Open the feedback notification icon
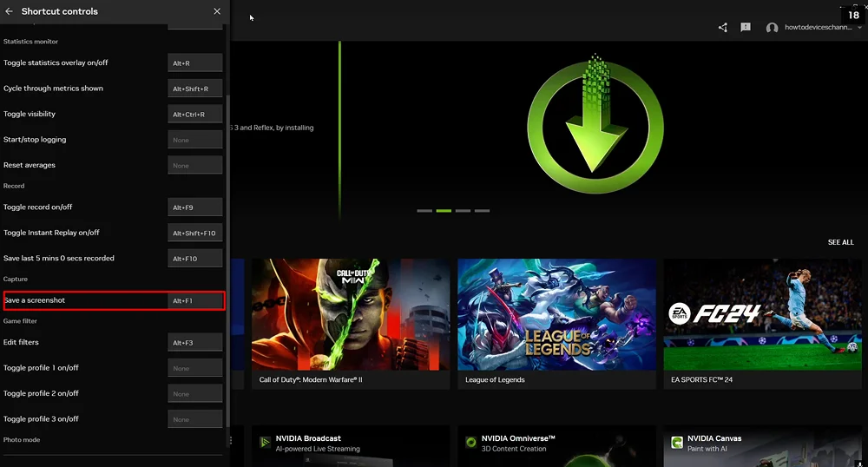Viewport: 868px width, 467px height. [x=746, y=28]
